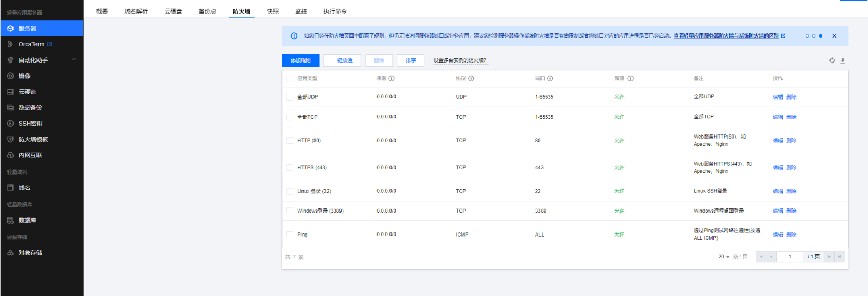Toggle the select-all header checkbox

tap(290, 79)
